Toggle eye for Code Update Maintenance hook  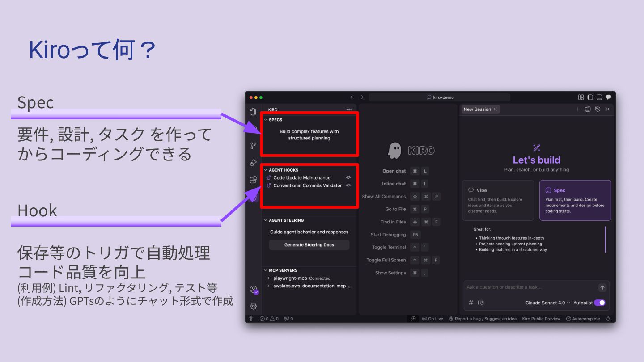coord(348,178)
